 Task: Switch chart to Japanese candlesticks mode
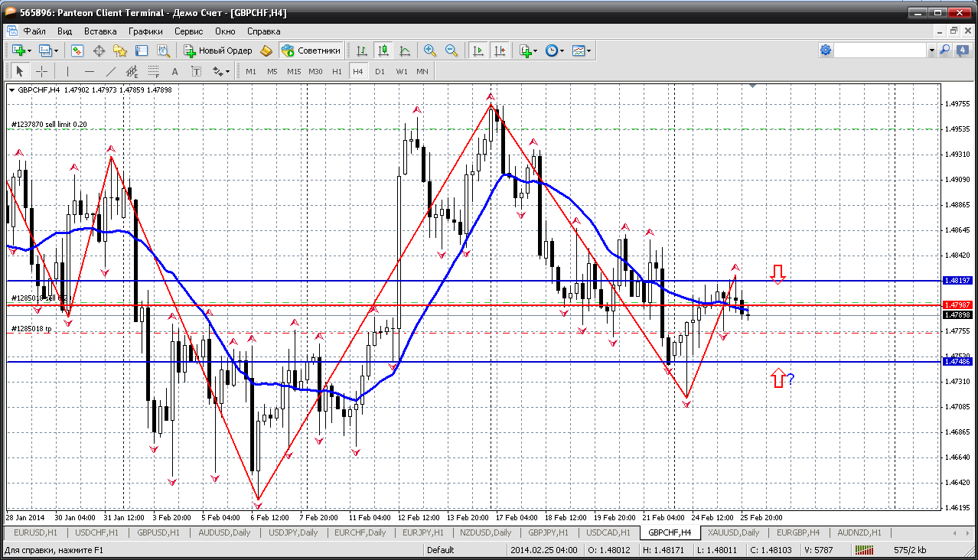click(x=383, y=50)
